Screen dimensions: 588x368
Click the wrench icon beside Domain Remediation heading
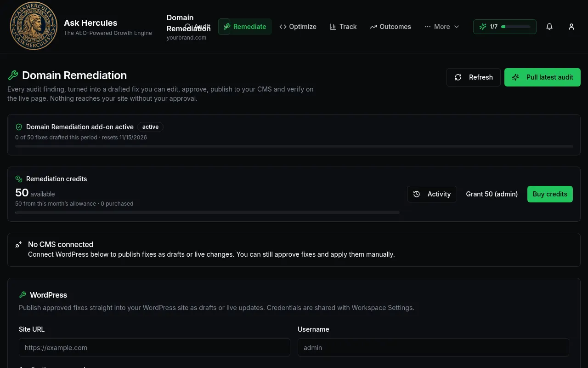tap(13, 75)
